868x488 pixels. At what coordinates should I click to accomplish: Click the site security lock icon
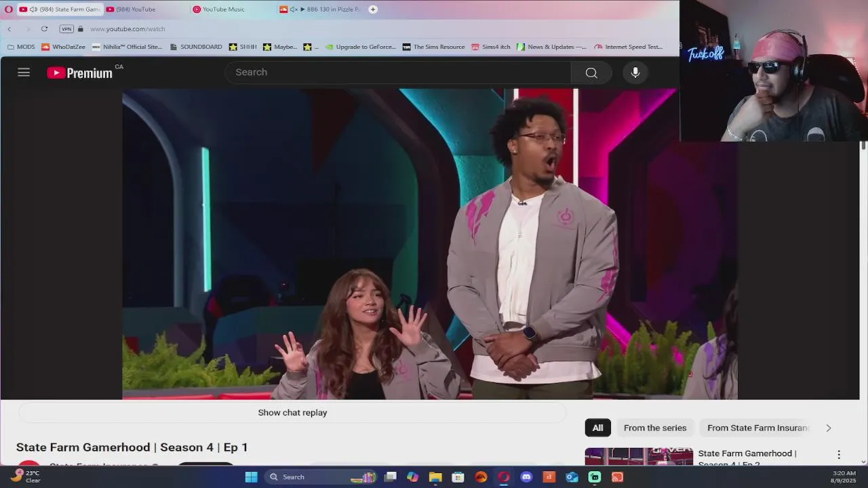pos(81,29)
